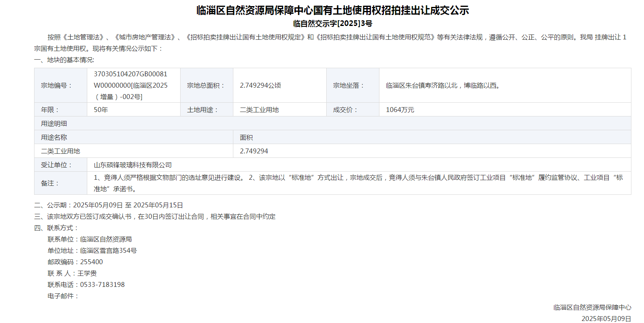Image resolution: width=644 pixels, height=323 pixels.
Task: Select the 50年 term value cell
Action: (x=101, y=110)
